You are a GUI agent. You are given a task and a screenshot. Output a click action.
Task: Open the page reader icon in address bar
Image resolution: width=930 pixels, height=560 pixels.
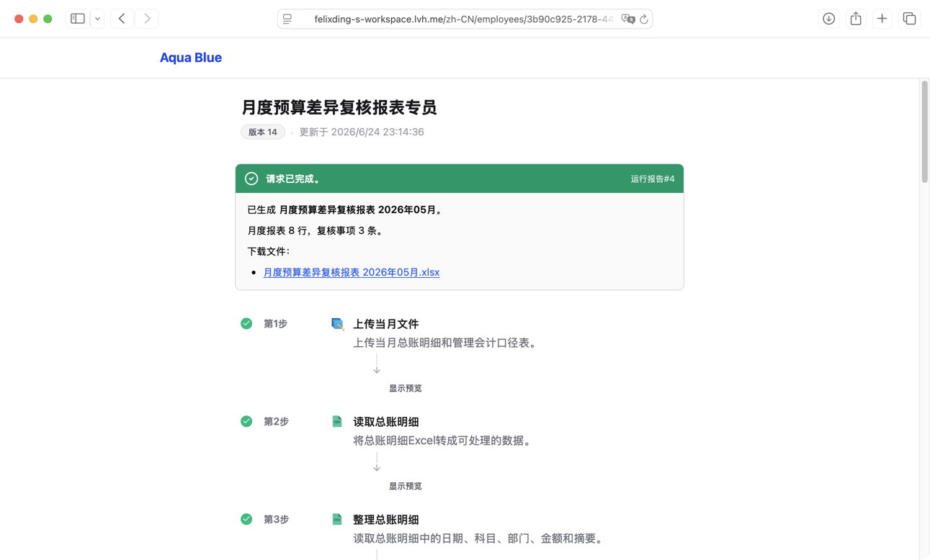(287, 19)
